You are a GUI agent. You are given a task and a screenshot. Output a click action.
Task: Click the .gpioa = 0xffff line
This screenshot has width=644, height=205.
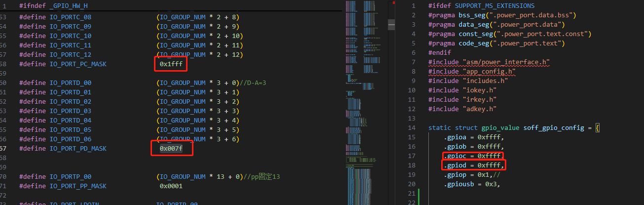click(474, 137)
